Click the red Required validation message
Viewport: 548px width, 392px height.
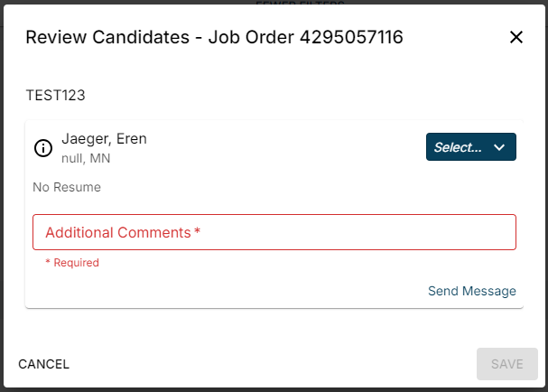(x=73, y=263)
